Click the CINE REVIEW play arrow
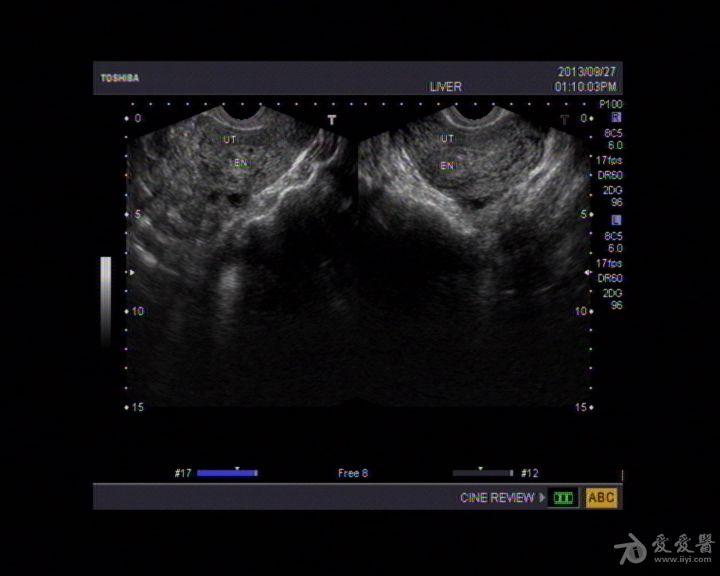This screenshot has width=720, height=576. pos(542,497)
